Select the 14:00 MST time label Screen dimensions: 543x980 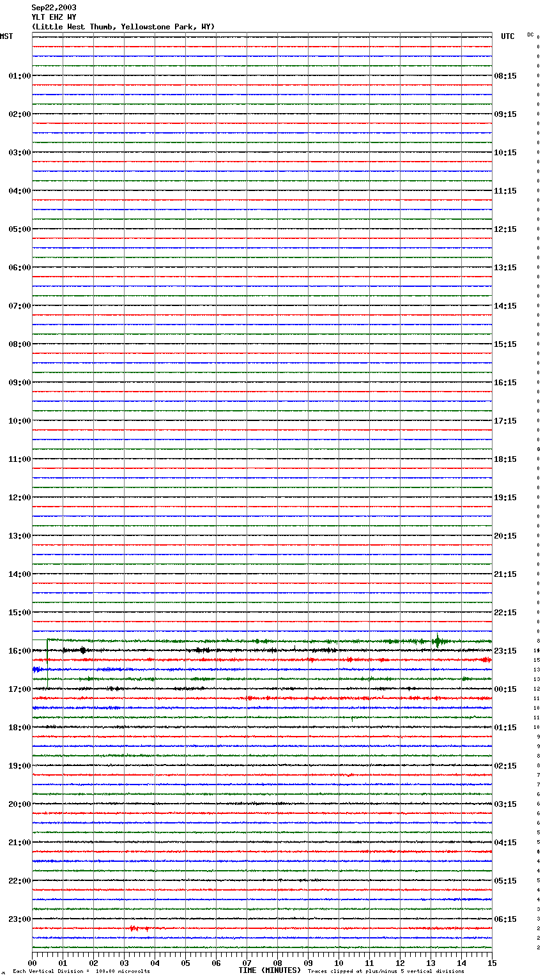pos(20,574)
